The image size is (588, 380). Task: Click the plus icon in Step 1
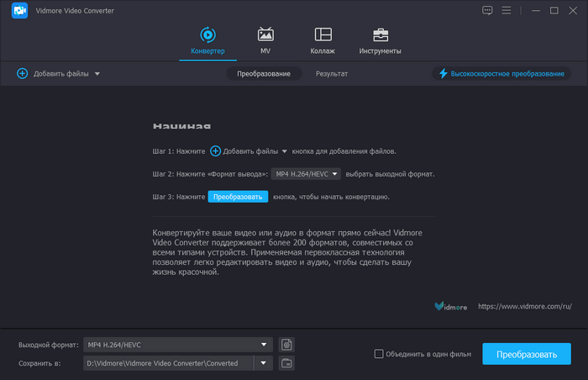(x=215, y=151)
